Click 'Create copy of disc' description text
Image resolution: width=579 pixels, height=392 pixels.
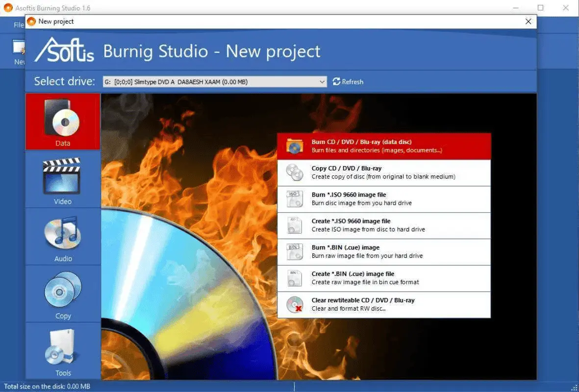[x=383, y=176]
